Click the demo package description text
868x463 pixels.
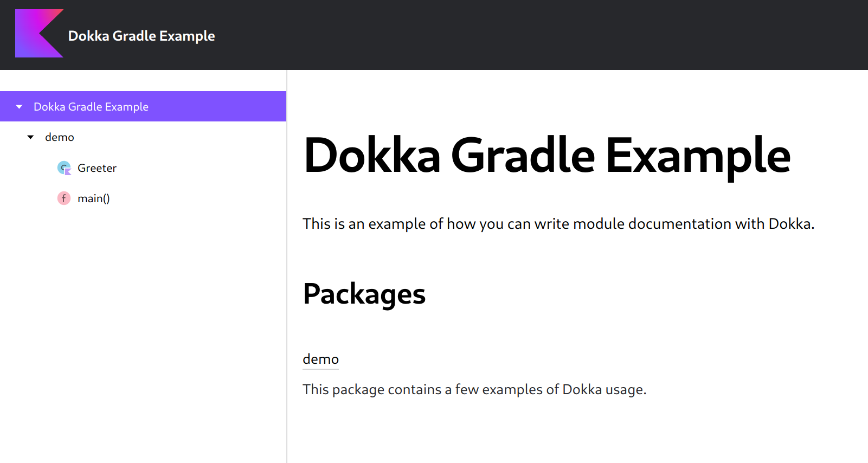[x=474, y=390]
